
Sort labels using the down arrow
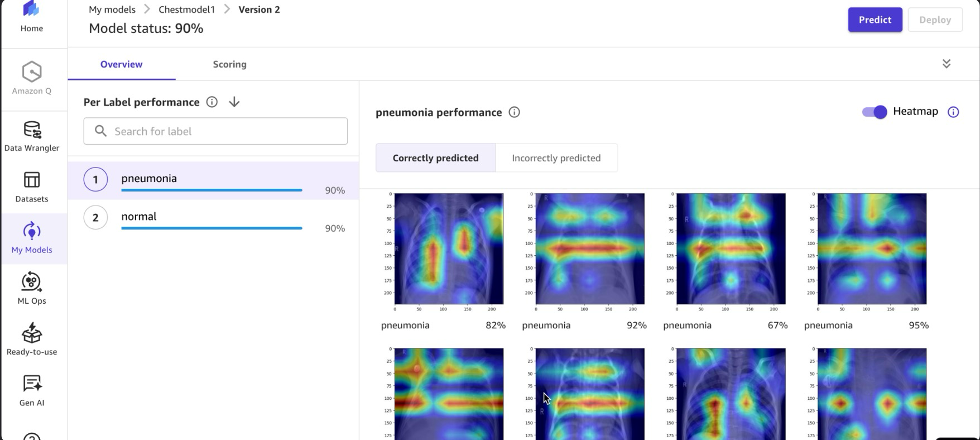tap(234, 102)
